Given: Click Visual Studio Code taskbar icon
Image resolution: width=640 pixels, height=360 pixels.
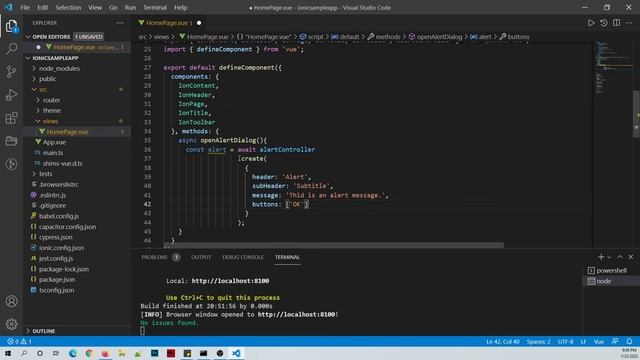Looking at the screenshot, I should pyautogui.click(x=236, y=353).
